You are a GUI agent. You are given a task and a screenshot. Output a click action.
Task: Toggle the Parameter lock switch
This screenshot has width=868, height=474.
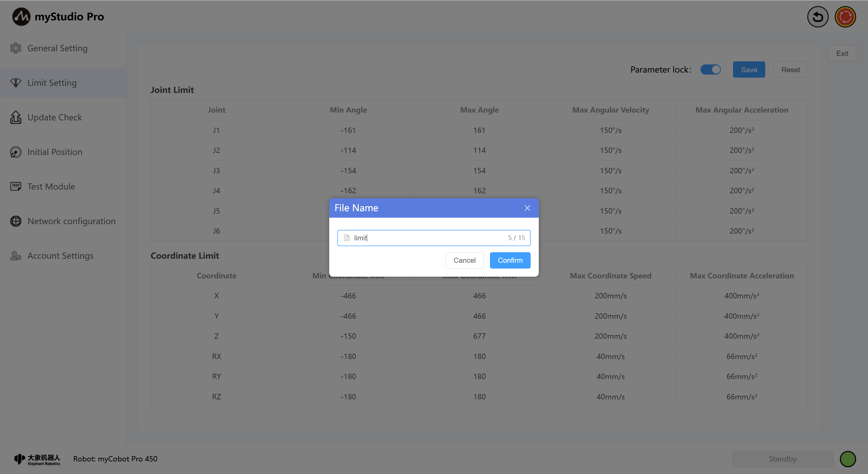click(x=711, y=70)
